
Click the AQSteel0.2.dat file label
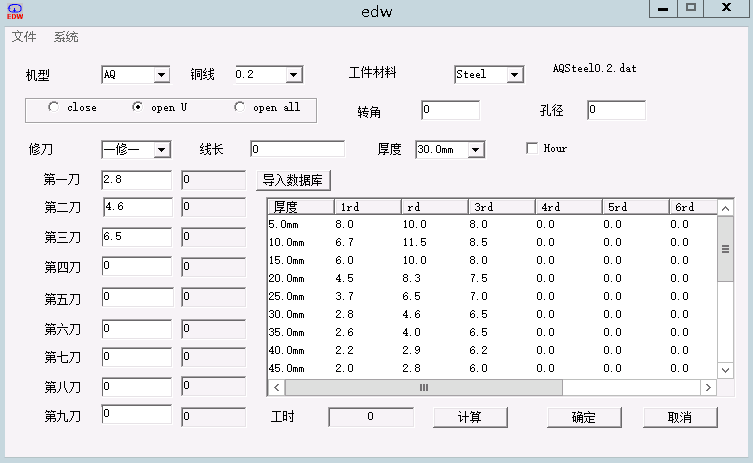click(x=595, y=69)
